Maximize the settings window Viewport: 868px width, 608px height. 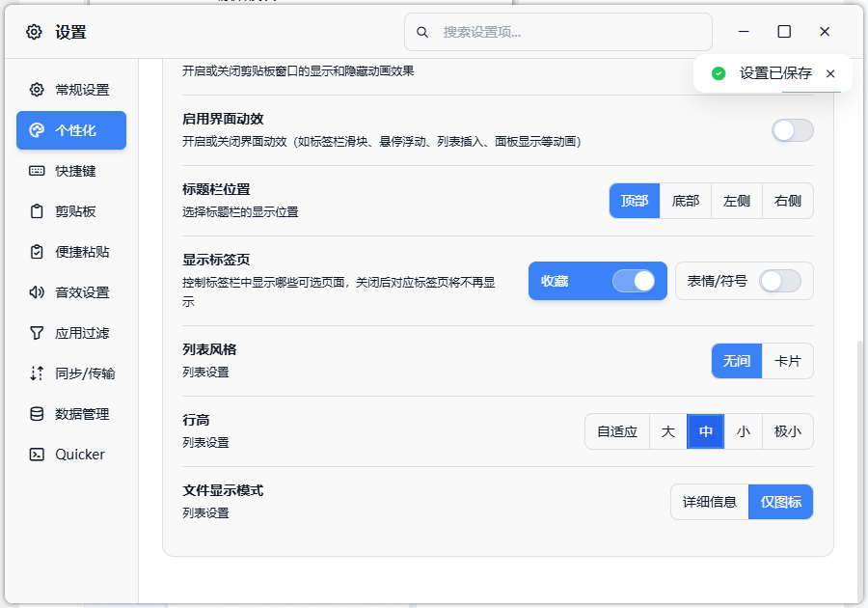784,32
